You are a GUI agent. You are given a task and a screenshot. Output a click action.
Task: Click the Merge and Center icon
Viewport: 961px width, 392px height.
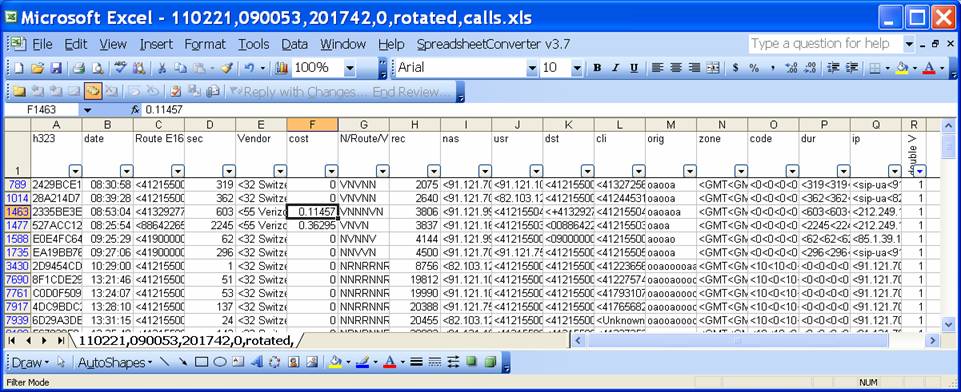point(712,68)
